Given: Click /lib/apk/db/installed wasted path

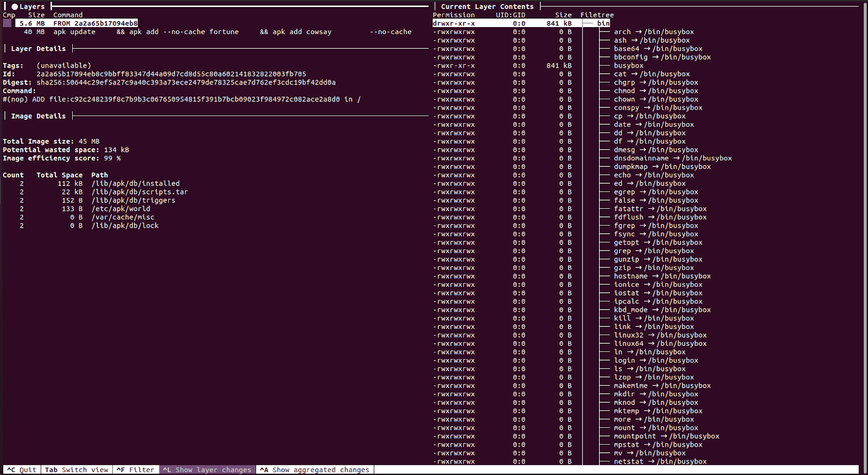Looking at the screenshot, I should click(x=136, y=184).
